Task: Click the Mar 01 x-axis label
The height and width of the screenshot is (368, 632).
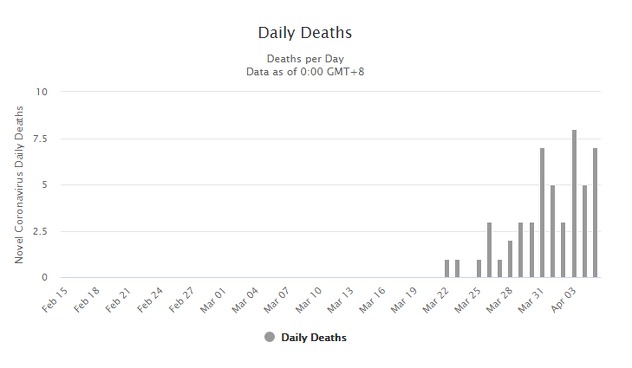Action: coord(213,299)
